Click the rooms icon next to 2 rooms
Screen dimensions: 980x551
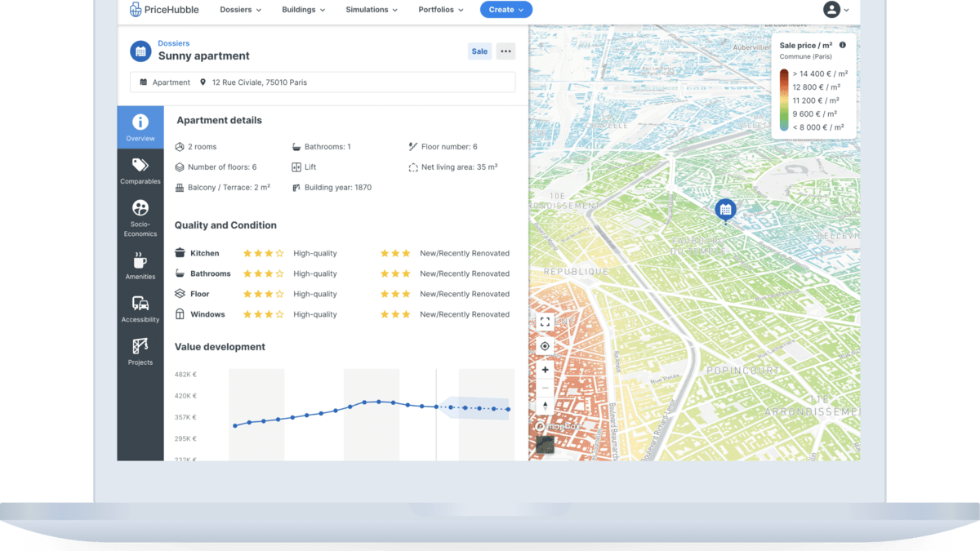[x=180, y=147]
